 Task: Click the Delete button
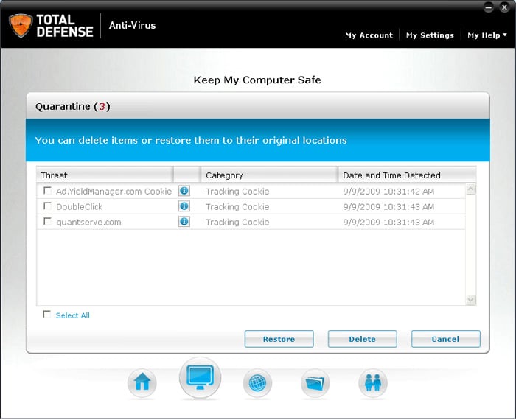[x=363, y=339]
